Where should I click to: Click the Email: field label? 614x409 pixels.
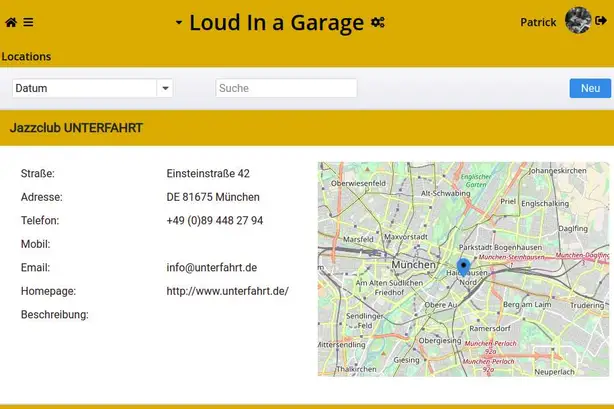click(35, 268)
